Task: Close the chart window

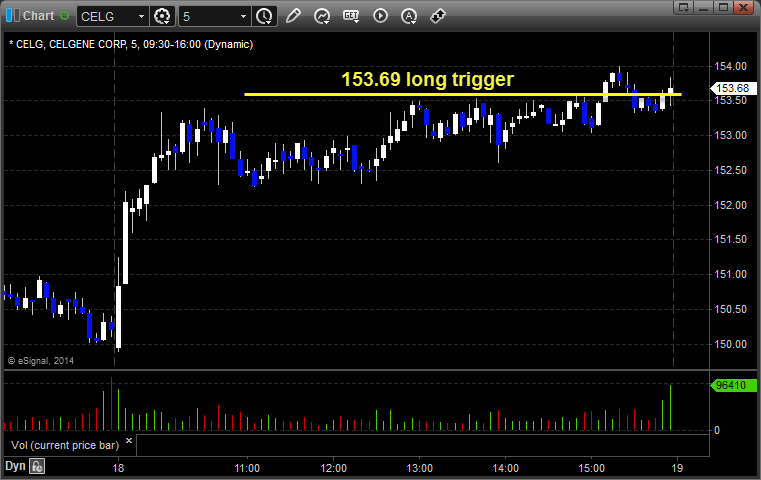Action: (x=744, y=7)
